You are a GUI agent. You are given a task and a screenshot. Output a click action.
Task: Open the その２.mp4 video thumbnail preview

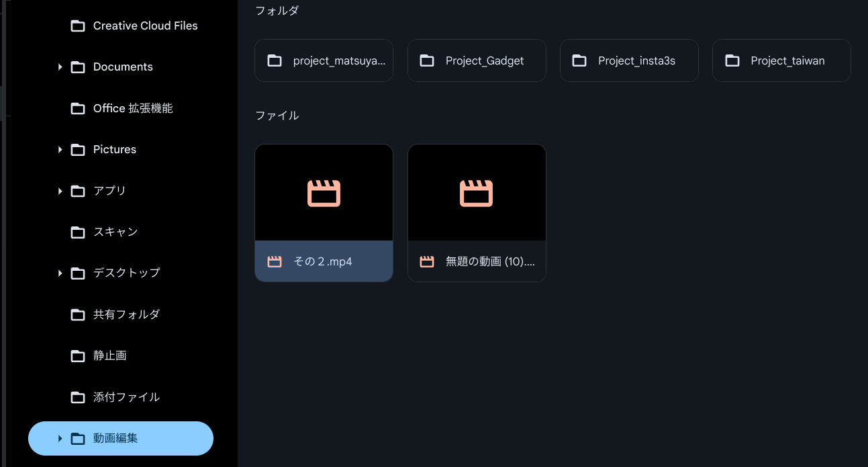pyautogui.click(x=324, y=193)
